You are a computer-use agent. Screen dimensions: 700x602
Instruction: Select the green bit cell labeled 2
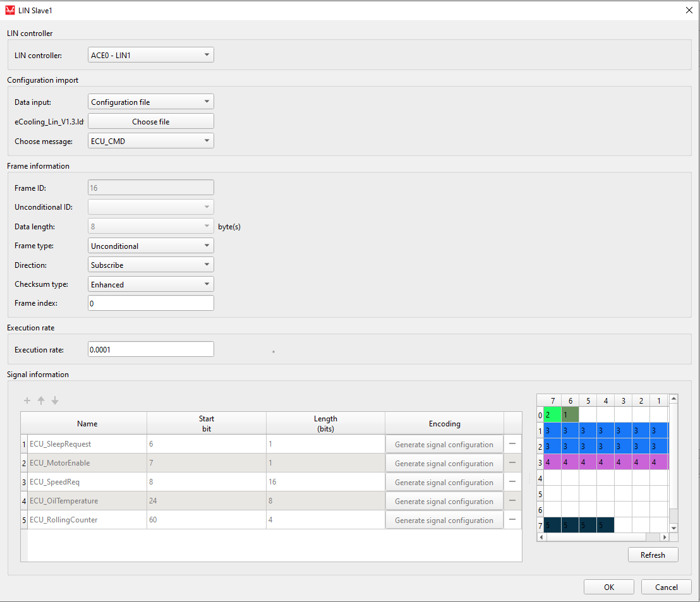click(x=552, y=415)
